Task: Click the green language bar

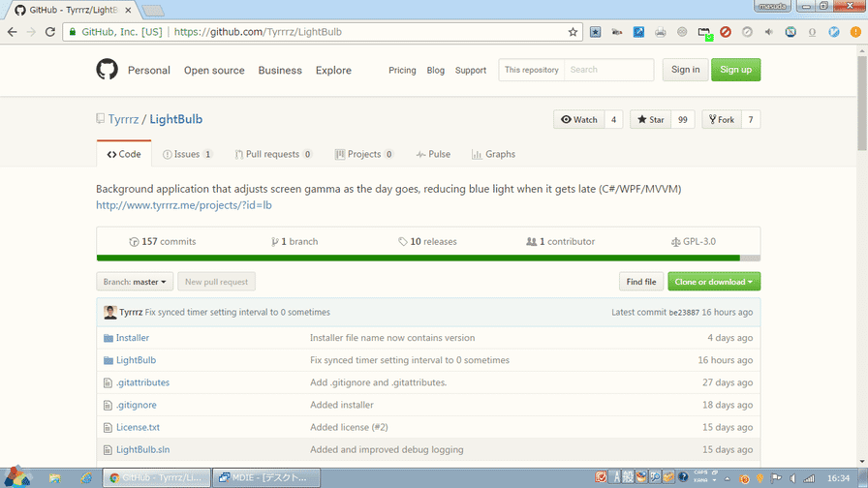Action: click(418, 258)
